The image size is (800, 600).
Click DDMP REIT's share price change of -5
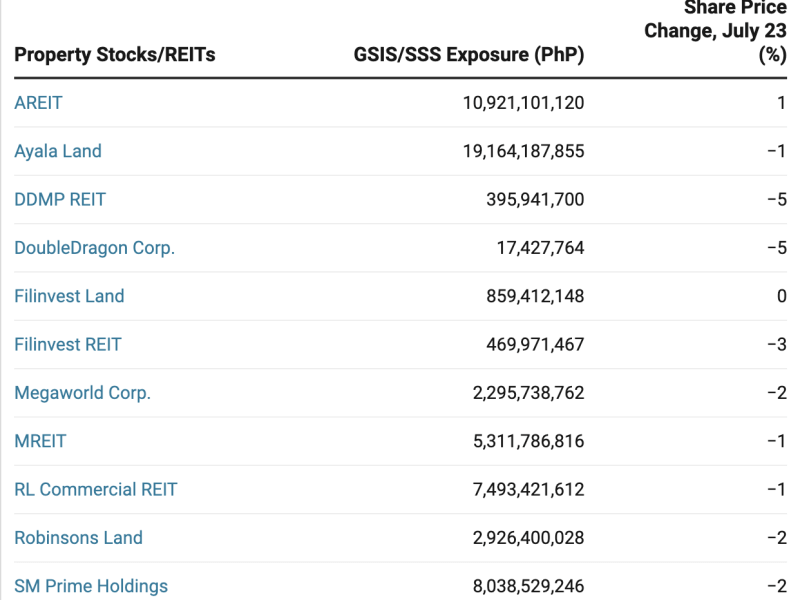779,199
